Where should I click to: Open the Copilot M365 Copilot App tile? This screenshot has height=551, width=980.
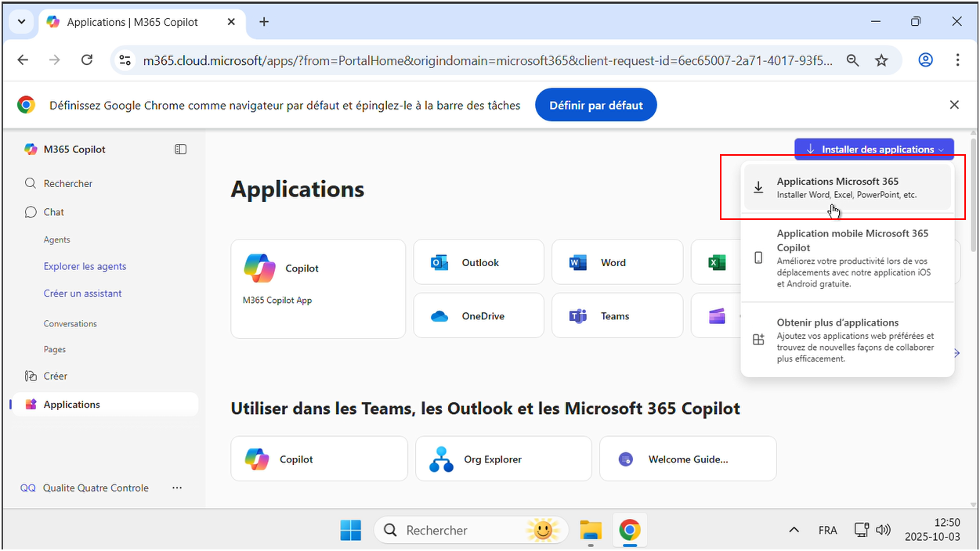coord(318,288)
